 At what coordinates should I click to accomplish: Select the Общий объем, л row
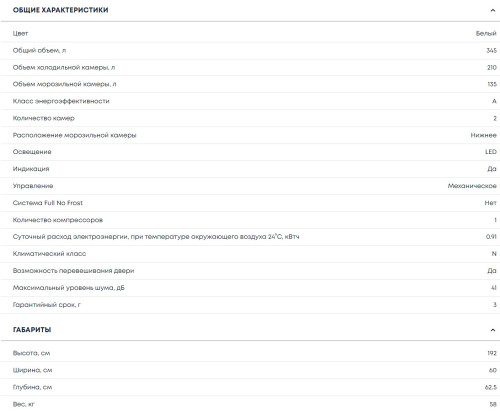[250, 51]
